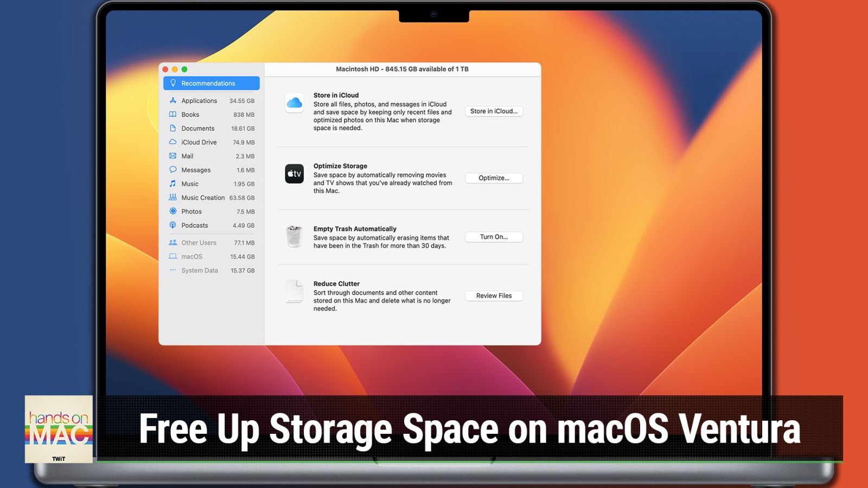Viewport: 868px width, 488px height.
Task: Click the Store in iCloud button
Action: click(494, 111)
